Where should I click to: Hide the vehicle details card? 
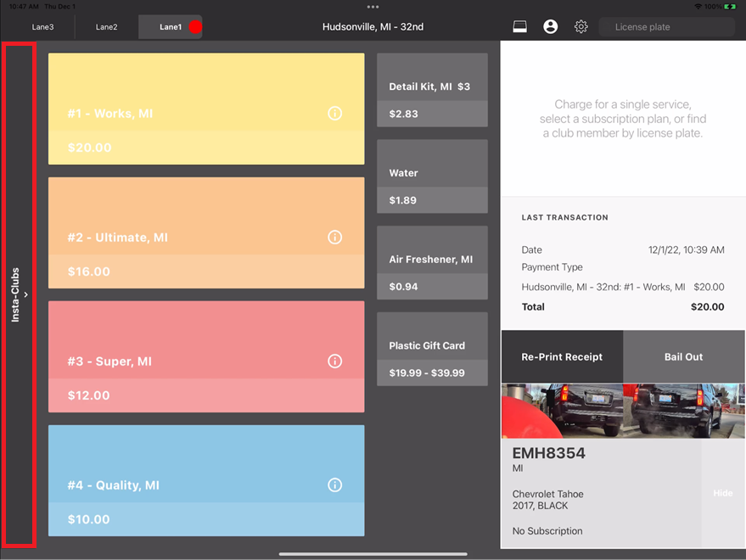pos(723,493)
